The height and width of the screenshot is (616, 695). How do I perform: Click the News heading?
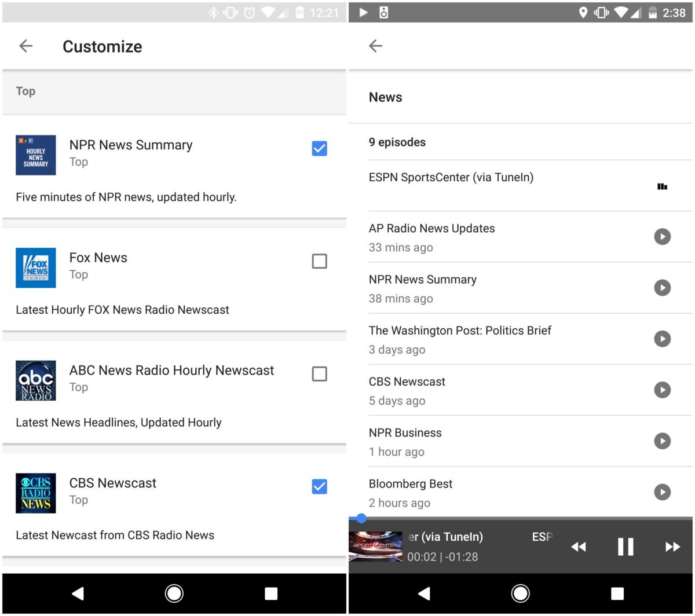pos(385,97)
